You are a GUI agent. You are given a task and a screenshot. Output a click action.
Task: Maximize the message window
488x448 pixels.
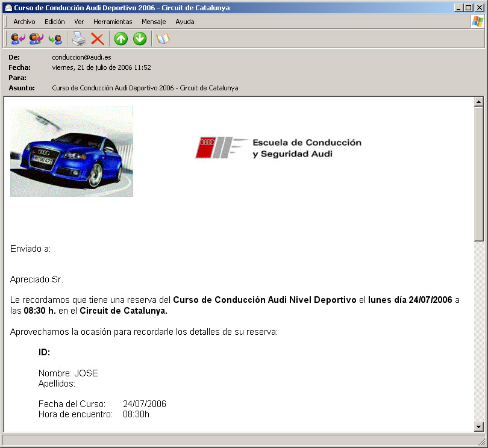click(x=468, y=8)
